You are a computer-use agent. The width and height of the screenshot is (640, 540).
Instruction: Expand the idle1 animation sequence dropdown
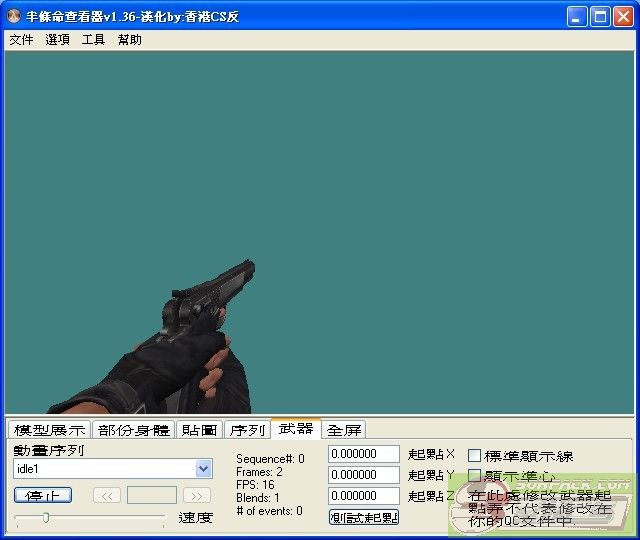coord(203,469)
